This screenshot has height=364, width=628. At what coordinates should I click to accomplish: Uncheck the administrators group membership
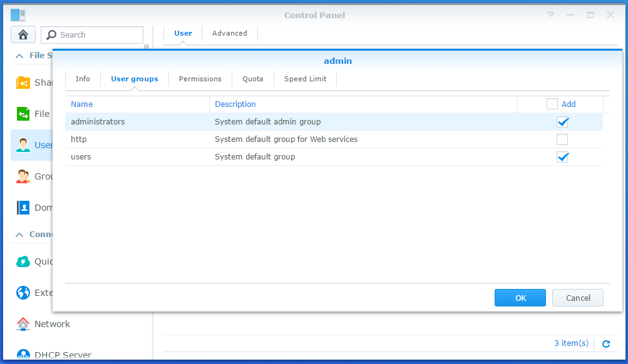(x=562, y=122)
